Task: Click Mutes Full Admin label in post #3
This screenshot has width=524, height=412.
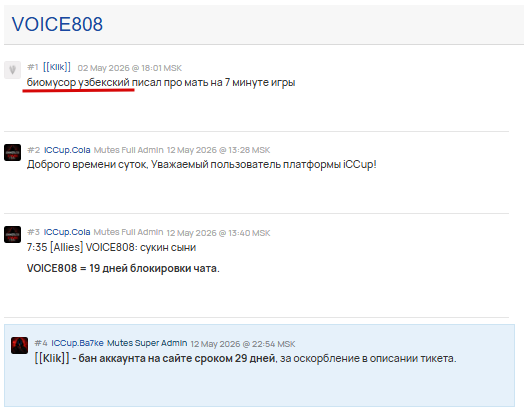Action: 128,232
